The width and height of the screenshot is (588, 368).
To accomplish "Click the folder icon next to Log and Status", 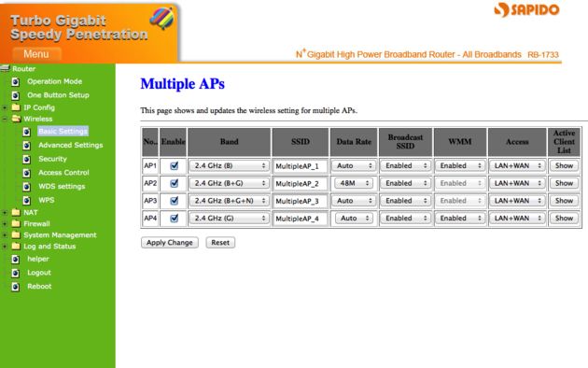I will point(16,247).
